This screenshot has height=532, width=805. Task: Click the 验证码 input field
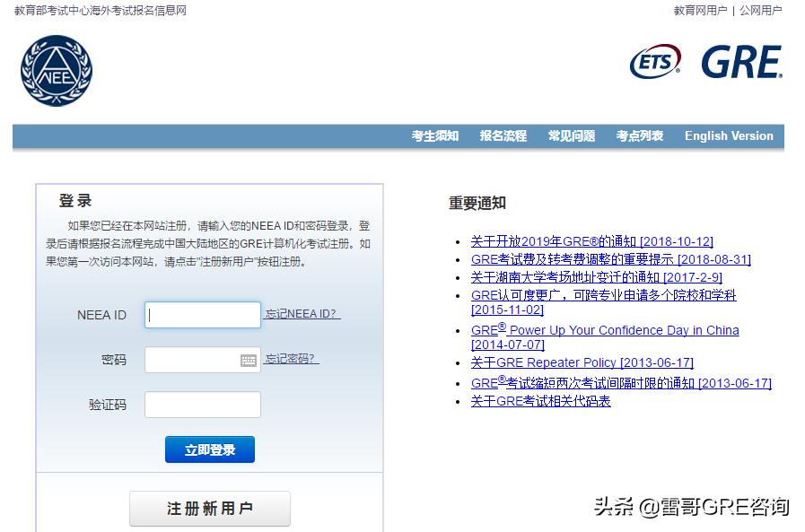point(202,405)
